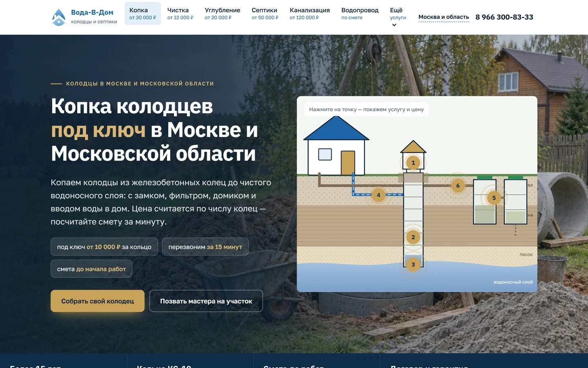Select point 5 on the septic tank
Image resolution: width=588 pixels, height=368 pixels.
(494, 198)
